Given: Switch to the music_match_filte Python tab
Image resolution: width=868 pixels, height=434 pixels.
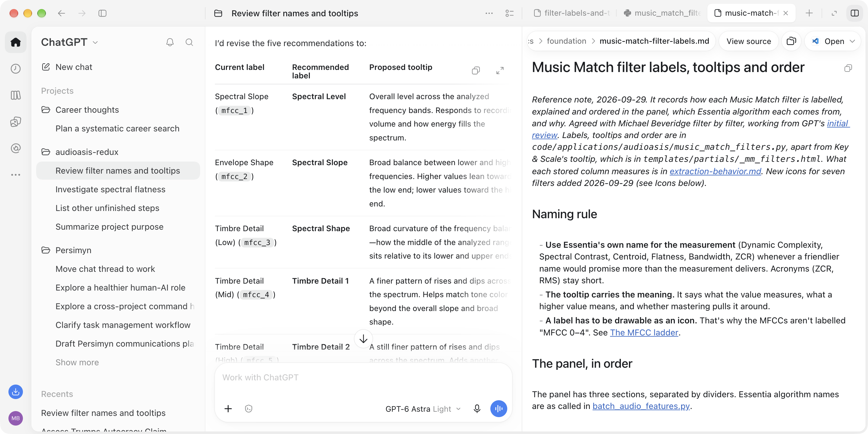Looking at the screenshot, I should [662, 13].
